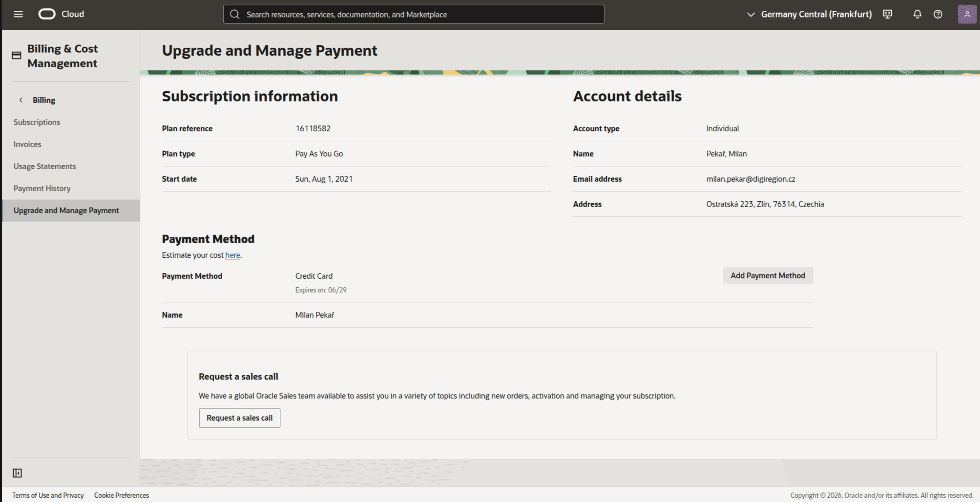Click the search magnifier icon
Image resolution: width=980 pixels, height=502 pixels.
click(x=235, y=14)
